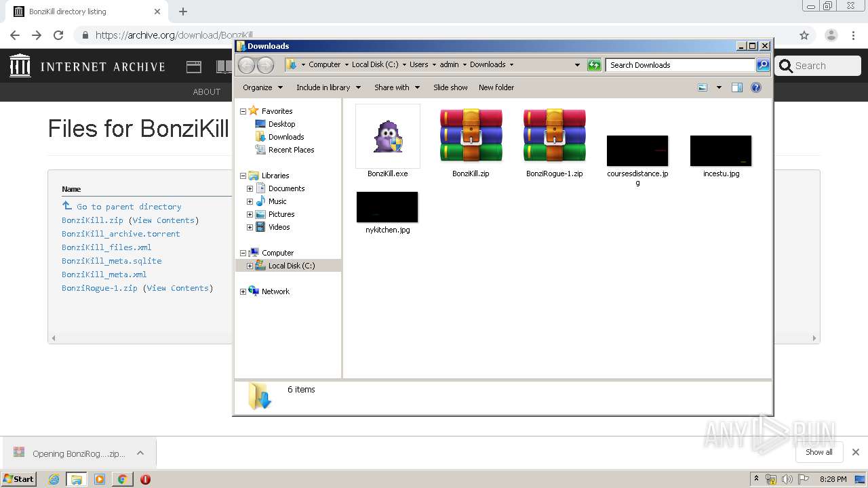
Task: Open BonziKill_meta.sqlite link
Action: [x=111, y=261]
